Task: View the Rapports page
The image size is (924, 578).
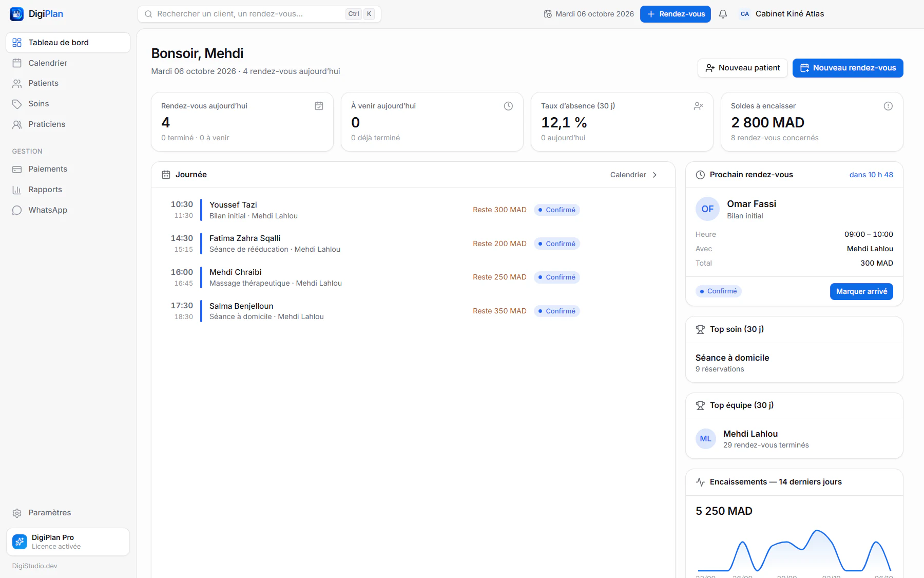Action: [68, 190]
